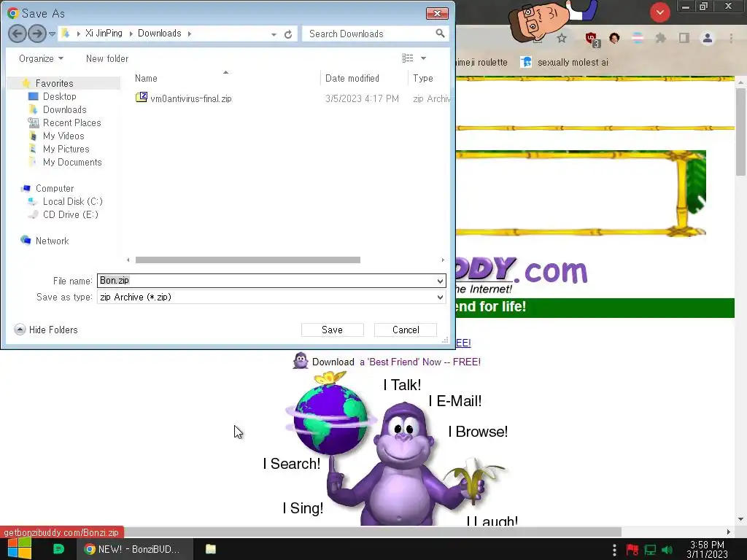Open Save as type combo box
Viewport: 747px width, 560px height.
point(271,297)
